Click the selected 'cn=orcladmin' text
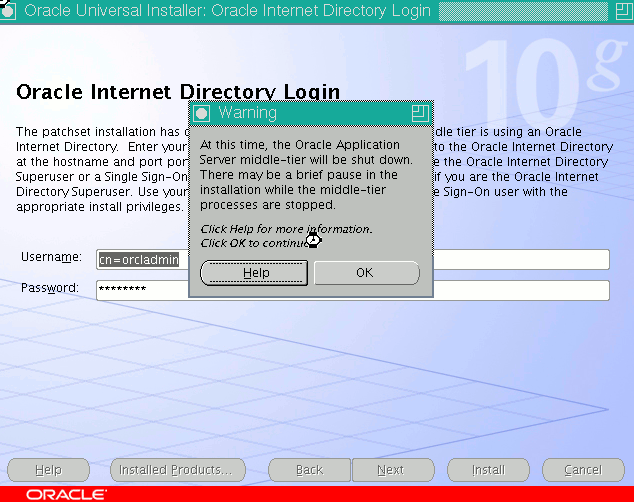Viewport: 634px width, 502px height. point(139,259)
